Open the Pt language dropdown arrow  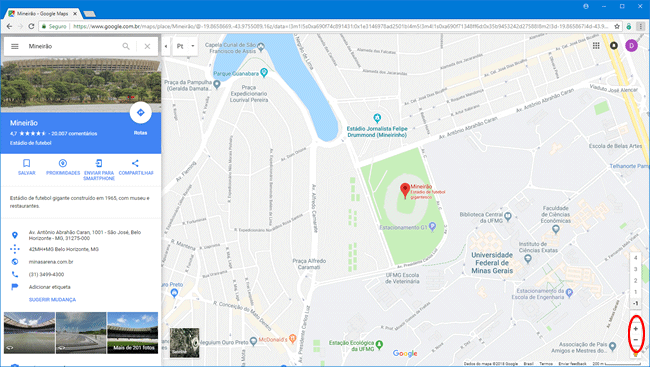pyautogui.click(x=193, y=46)
